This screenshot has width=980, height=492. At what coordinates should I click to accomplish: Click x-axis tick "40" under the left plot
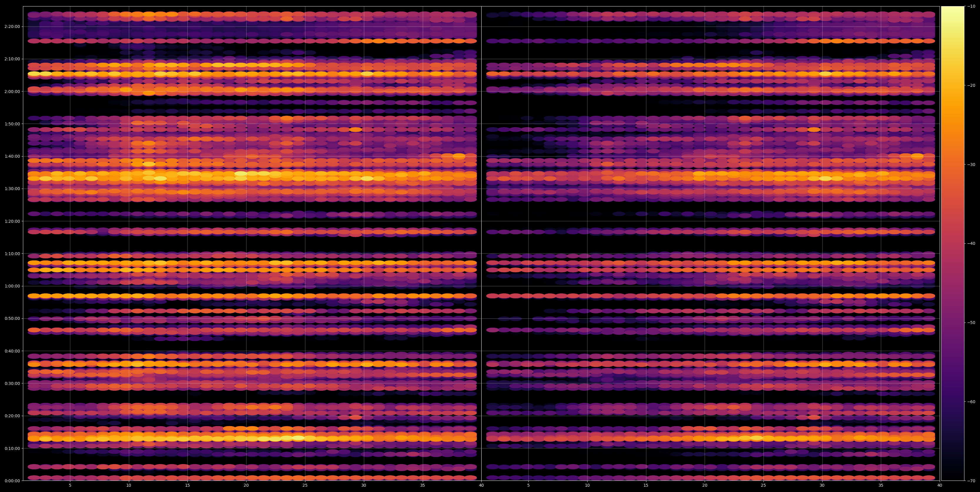click(481, 486)
